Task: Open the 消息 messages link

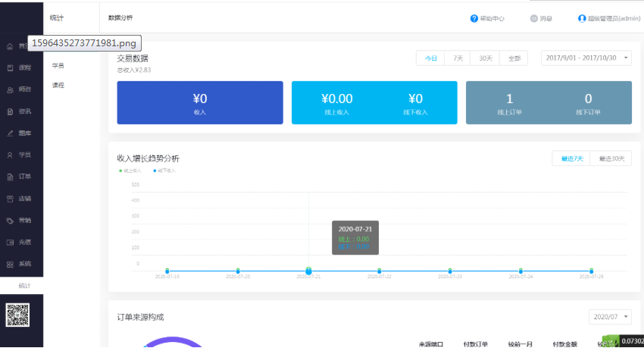Action: [541, 18]
